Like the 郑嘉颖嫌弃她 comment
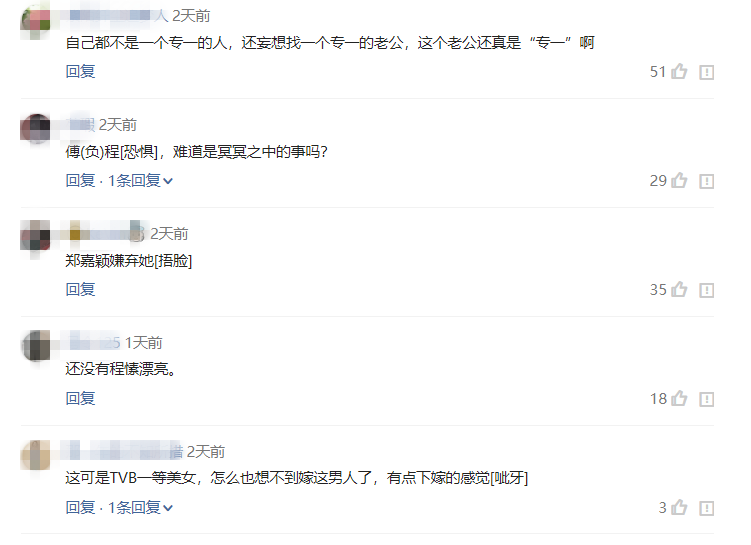751x545 pixels. (x=679, y=289)
